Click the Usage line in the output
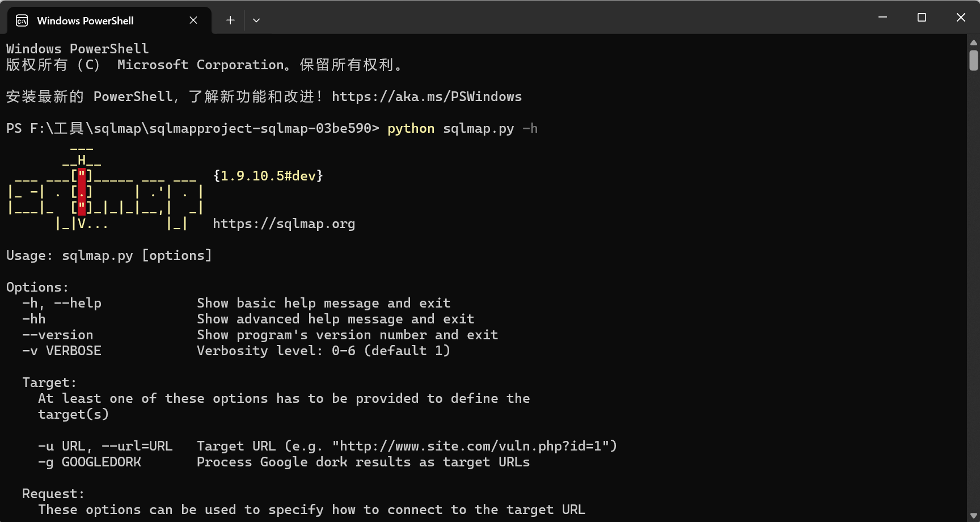 click(x=108, y=255)
